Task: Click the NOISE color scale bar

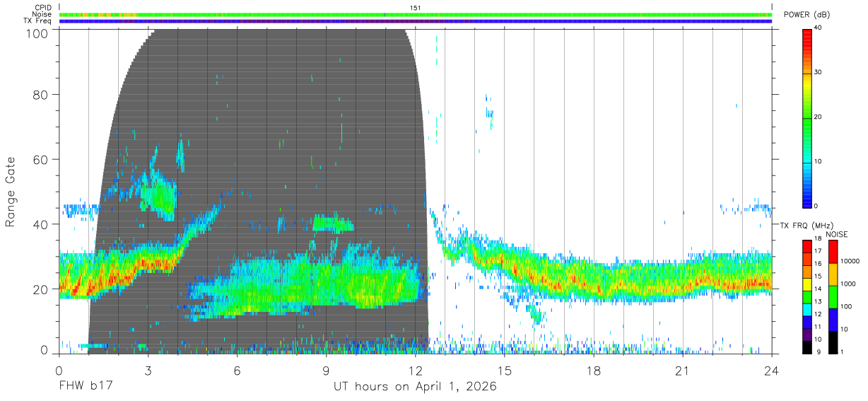Action: coord(833,297)
